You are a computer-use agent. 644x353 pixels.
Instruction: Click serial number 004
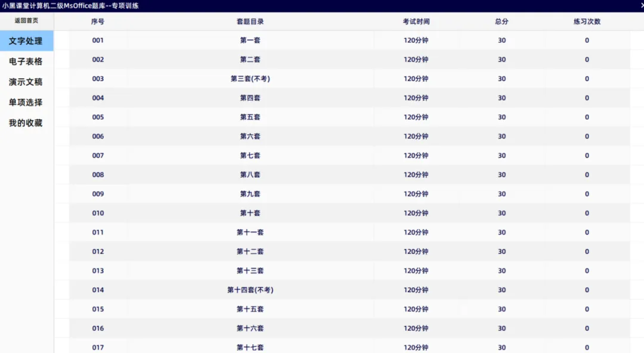point(98,98)
